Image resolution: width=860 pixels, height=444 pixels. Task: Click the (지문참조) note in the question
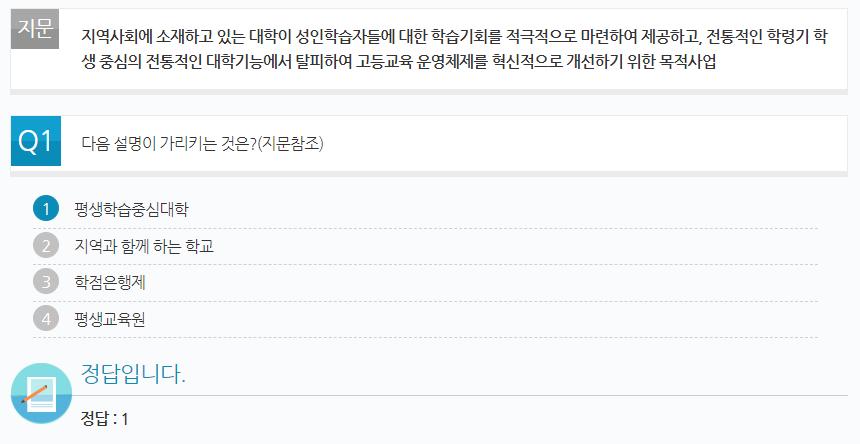pyautogui.click(x=291, y=144)
